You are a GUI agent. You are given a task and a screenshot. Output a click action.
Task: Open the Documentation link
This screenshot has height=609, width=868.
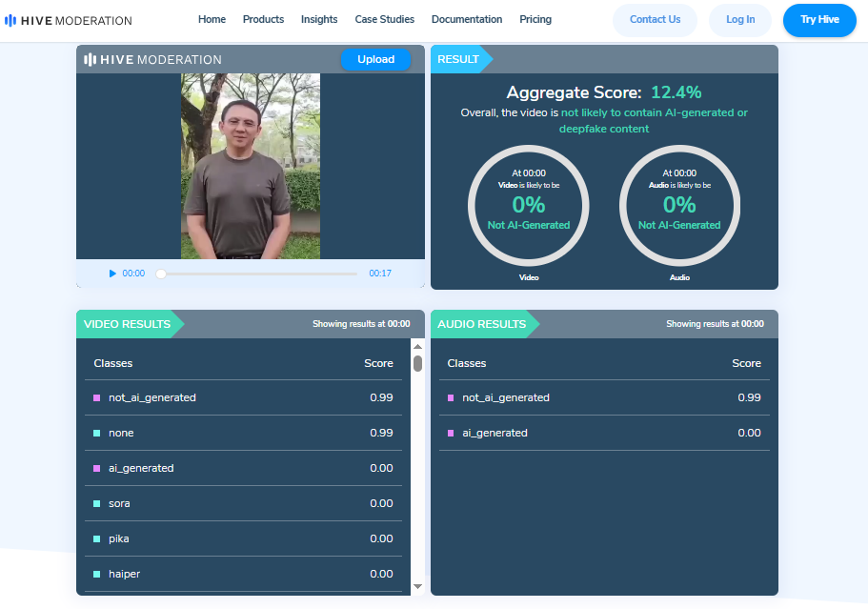(466, 19)
